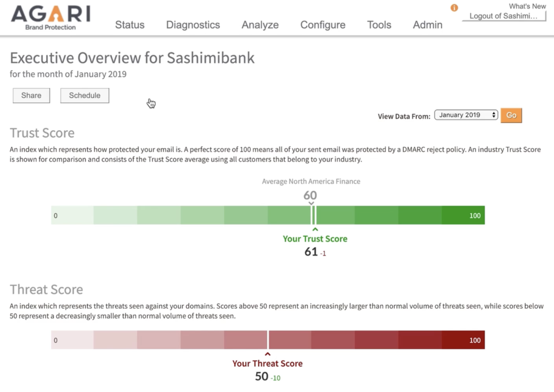Click the Your Threat Score arrow marker
The image size is (554, 392).
tap(267, 354)
